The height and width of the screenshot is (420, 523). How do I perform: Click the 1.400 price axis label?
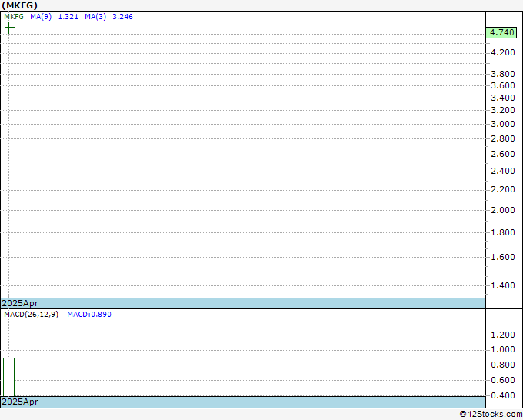click(x=503, y=285)
